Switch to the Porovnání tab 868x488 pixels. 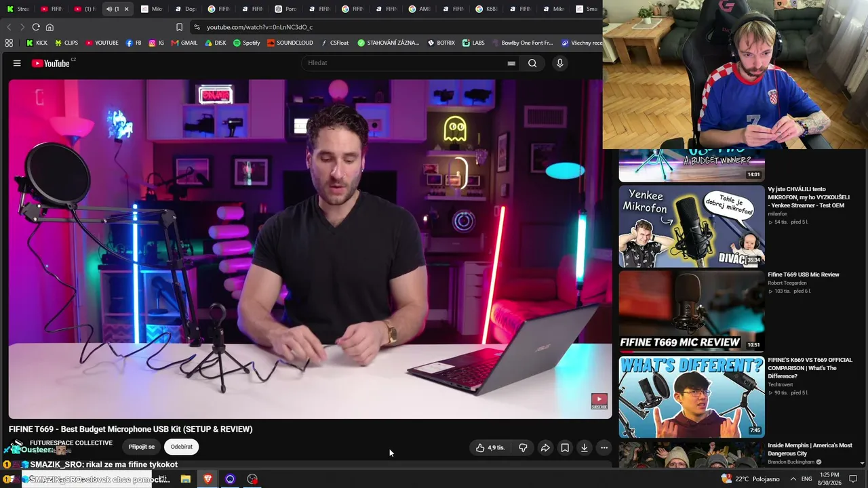[x=286, y=9]
